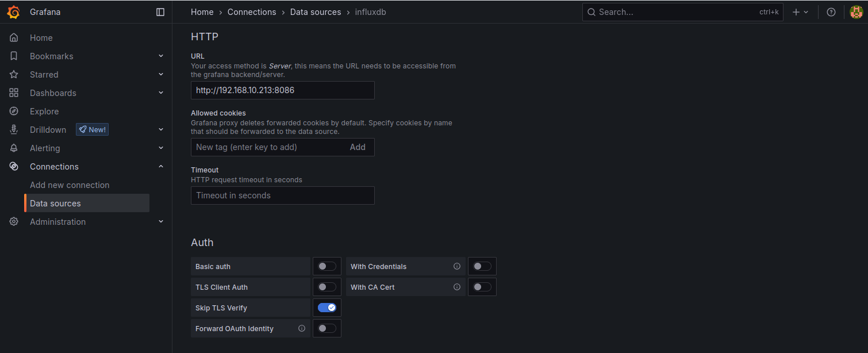Click the Dashboards grid icon

pyautogui.click(x=14, y=93)
